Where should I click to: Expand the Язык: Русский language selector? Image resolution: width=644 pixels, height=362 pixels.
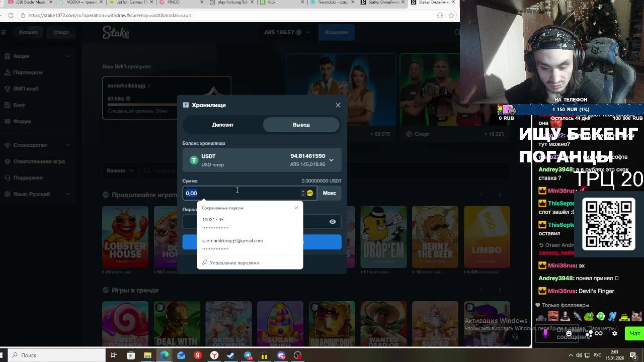coord(37,194)
